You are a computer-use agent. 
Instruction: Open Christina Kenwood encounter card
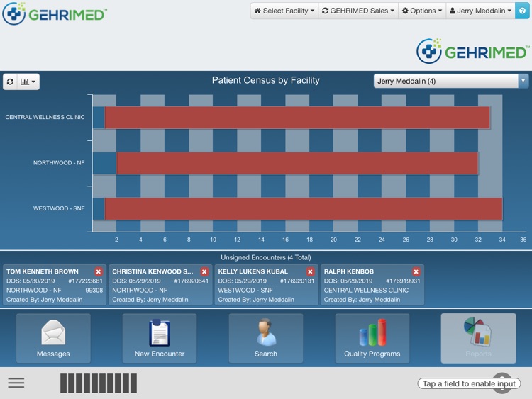(x=160, y=285)
